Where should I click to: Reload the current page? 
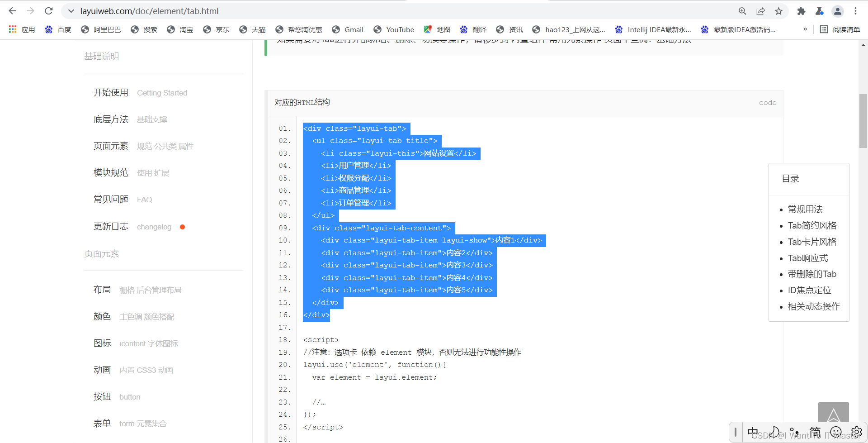point(49,11)
